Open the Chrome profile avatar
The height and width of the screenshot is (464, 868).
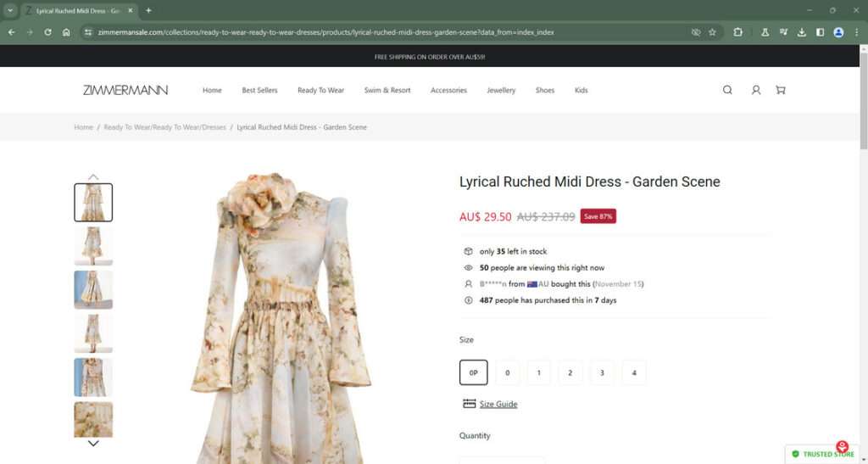pos(838,32)
